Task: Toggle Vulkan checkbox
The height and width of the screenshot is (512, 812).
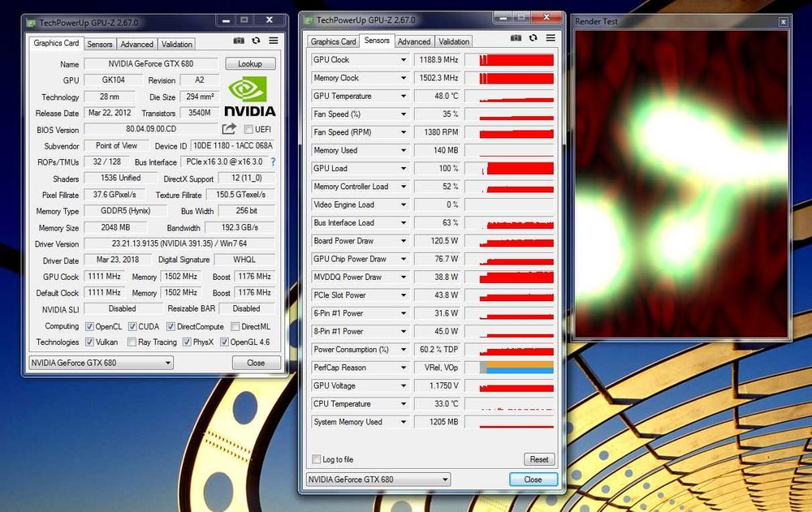Action: tap(89, 342)
